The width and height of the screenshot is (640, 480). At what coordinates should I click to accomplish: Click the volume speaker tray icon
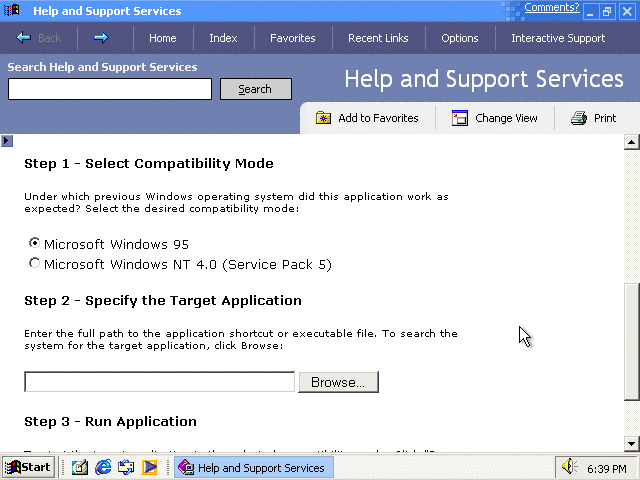[x=569, y=467]
